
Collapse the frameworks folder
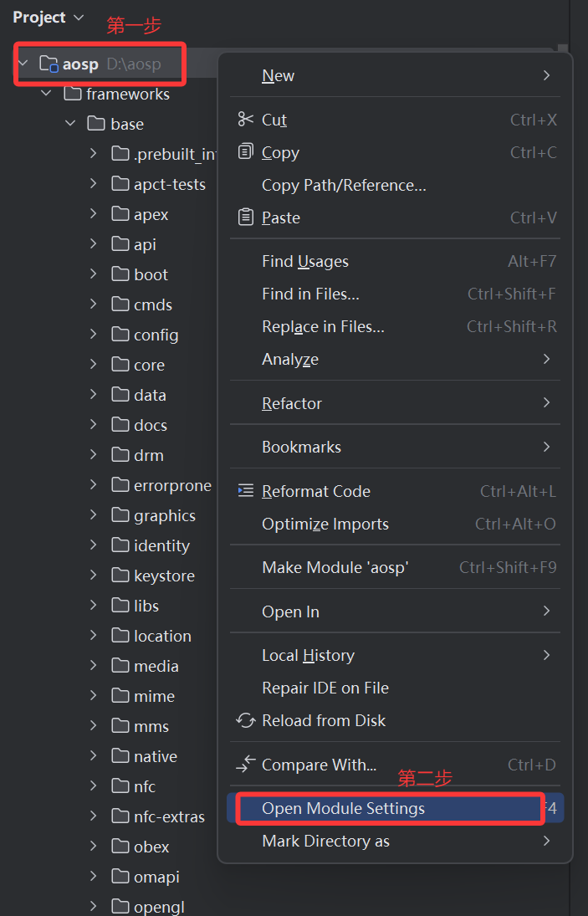coord(47,94)
